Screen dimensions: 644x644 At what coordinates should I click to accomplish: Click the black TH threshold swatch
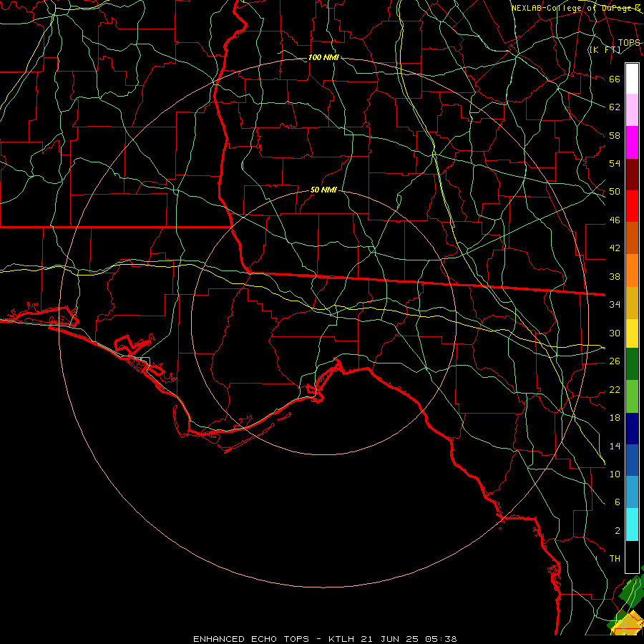(x=632, y=557)
